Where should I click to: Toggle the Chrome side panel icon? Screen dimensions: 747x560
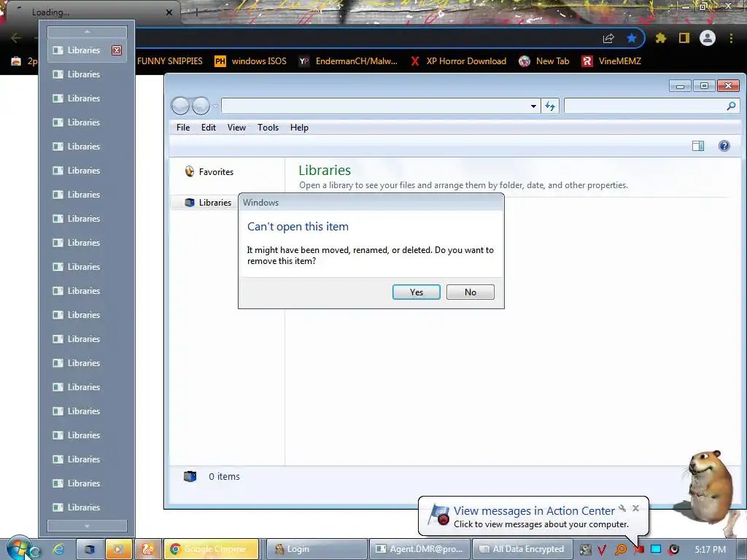[x=684, y=38]
